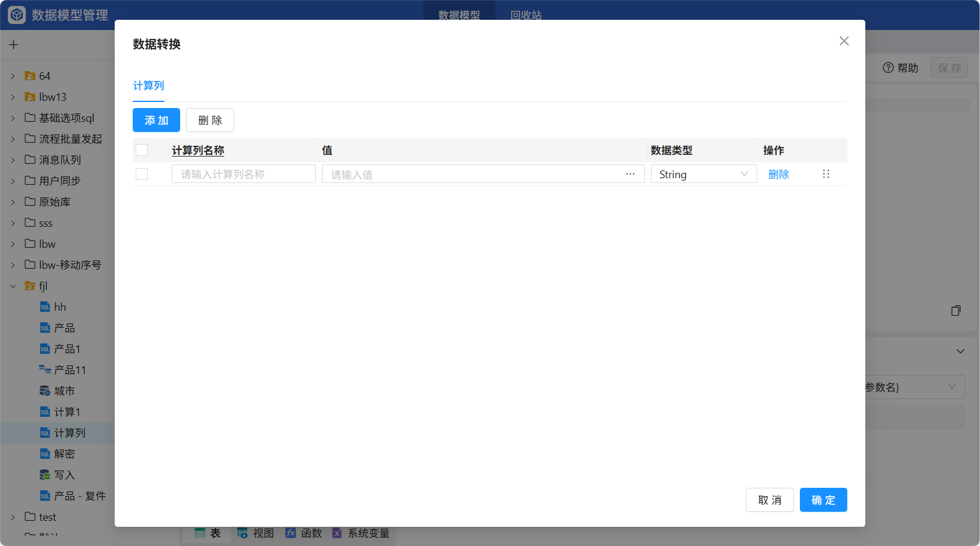Viewport: 980px width, 546px height.
Task: Open the 回收站 tab
Action: click(525, 15)
